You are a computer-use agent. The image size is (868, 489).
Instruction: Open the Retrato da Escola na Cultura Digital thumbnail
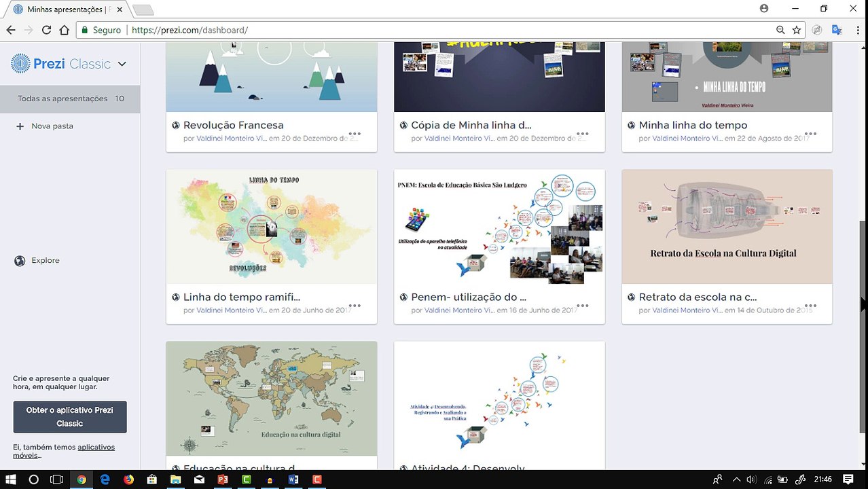pyautogui.click(x=727, y=227)
